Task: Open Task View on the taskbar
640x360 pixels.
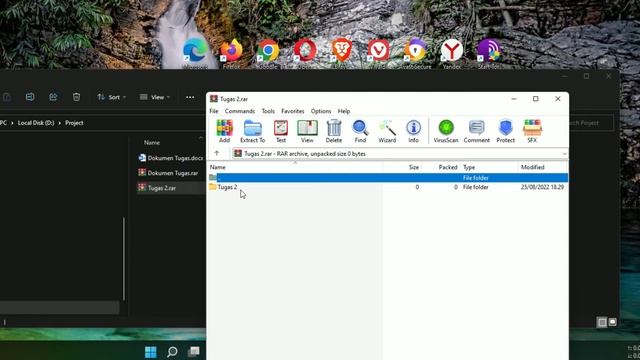Action: click(x=194, y=351)
